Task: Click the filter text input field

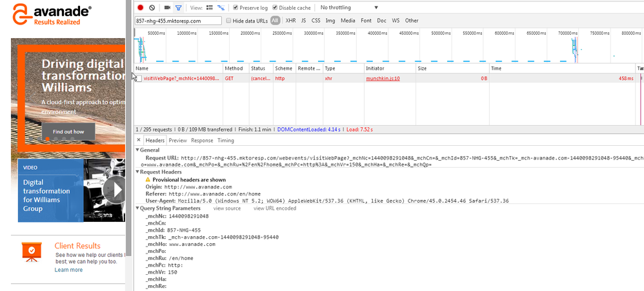Action: 178,21
